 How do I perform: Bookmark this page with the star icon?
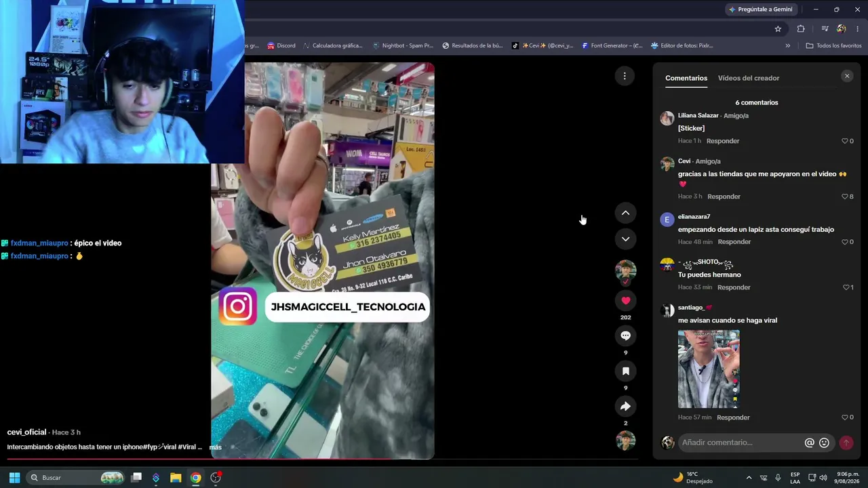tap(778, 28)
